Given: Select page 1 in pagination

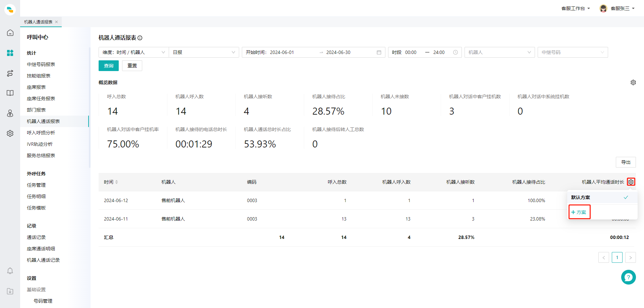Looking at the screenshot, I should (617, 257).
